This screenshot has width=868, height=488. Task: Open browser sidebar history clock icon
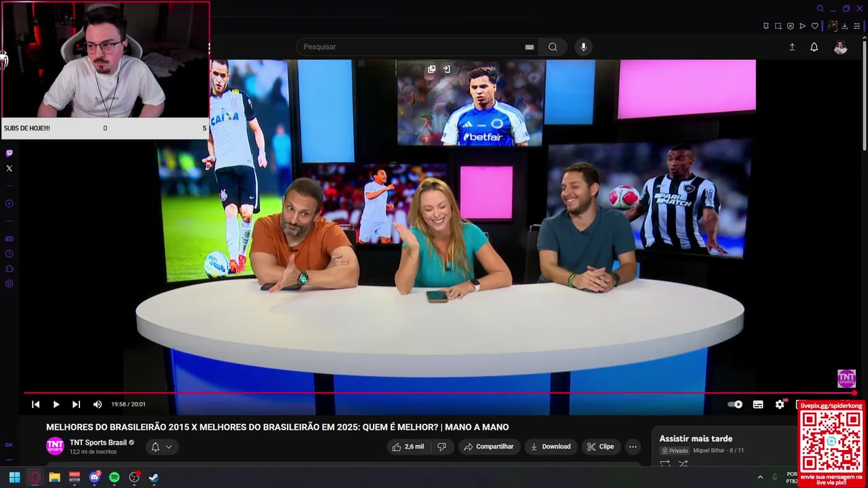tap(9, 253)
